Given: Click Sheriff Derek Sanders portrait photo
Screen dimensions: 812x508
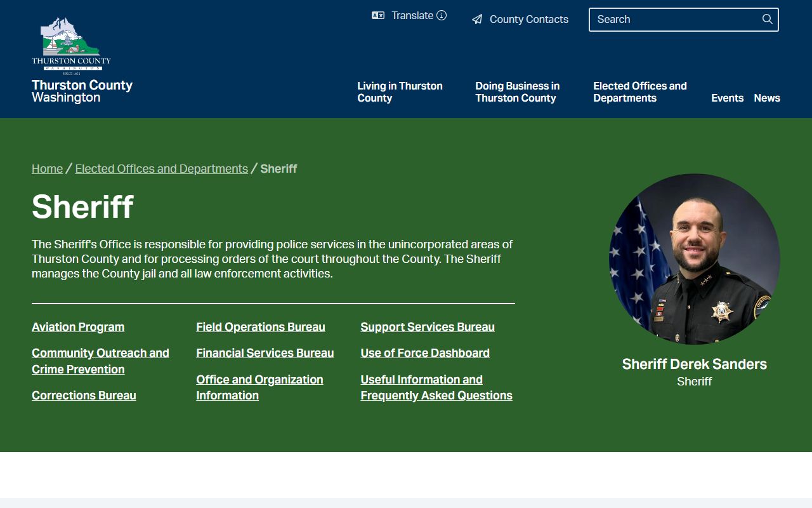Looking at the screenshot, I should tap(694, 259).
